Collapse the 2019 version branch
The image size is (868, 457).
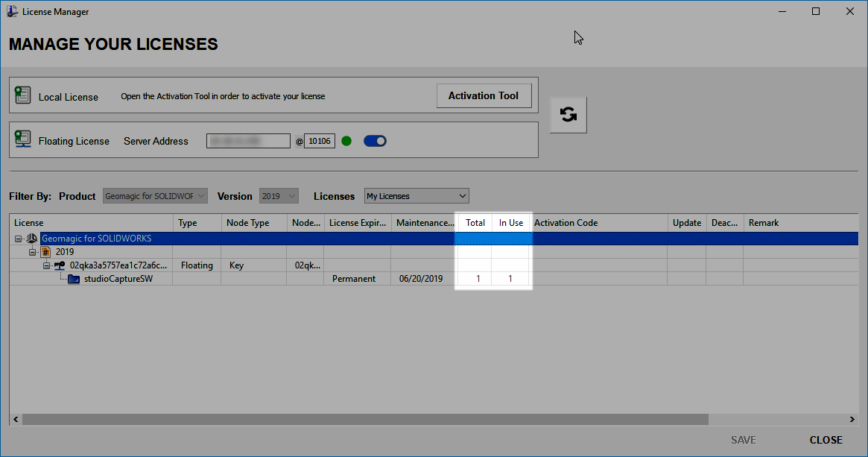pos(32,251)
